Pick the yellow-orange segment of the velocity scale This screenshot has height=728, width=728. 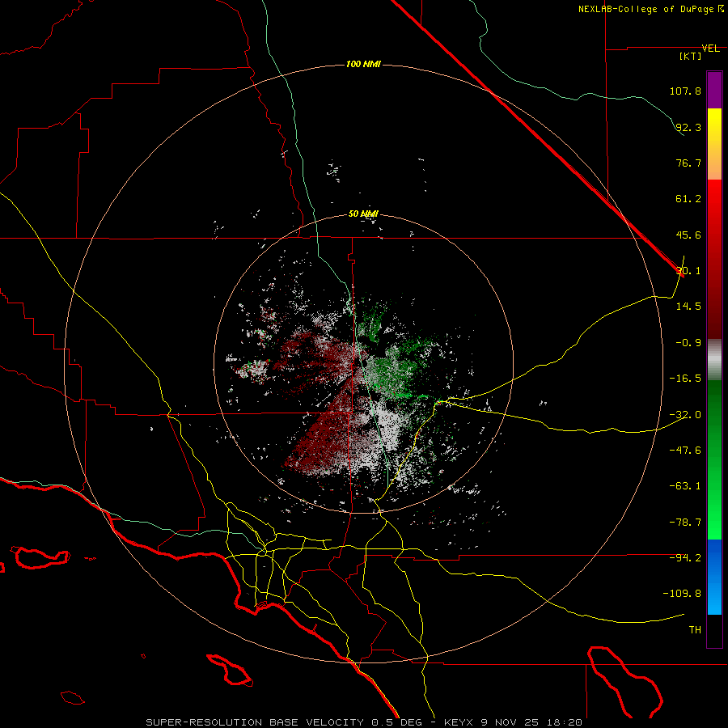[714, 144]
